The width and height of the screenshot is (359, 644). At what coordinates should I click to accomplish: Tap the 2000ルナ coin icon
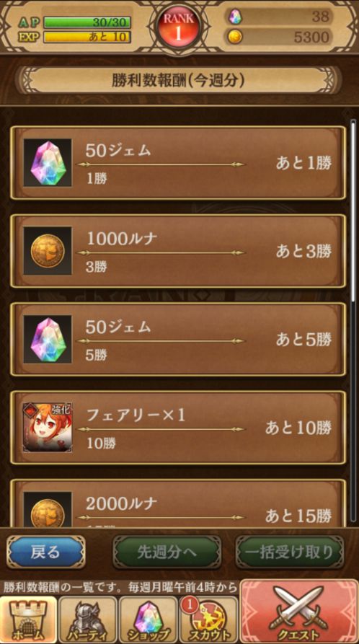pyautogui.click(x=48, y=509)
